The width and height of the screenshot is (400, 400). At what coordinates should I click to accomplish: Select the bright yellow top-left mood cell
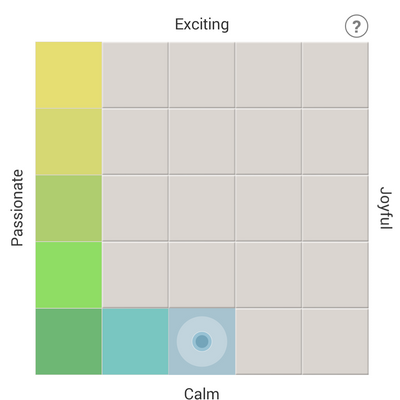[69, 75]
